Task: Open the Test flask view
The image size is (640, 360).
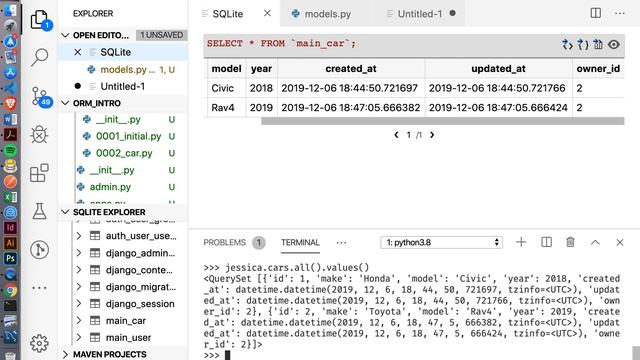Action: tap(39, 211)
